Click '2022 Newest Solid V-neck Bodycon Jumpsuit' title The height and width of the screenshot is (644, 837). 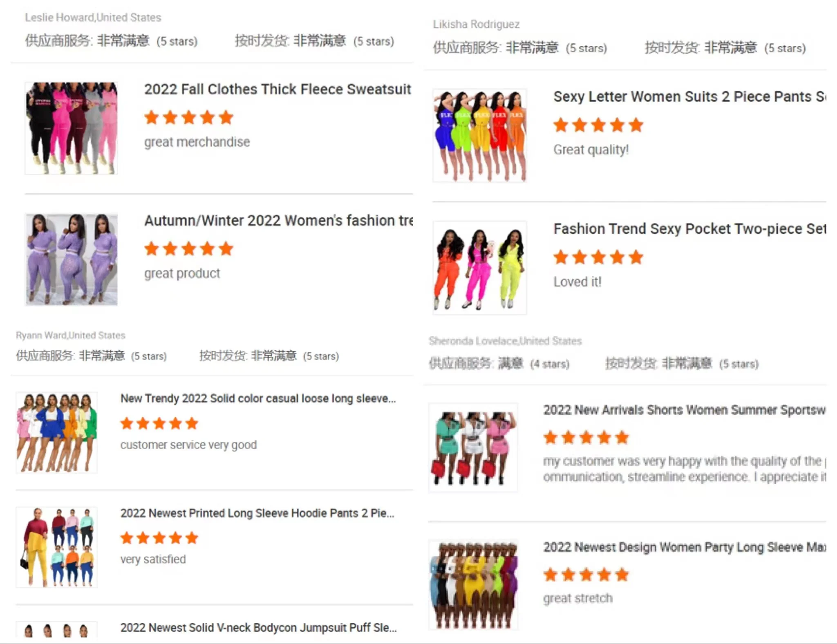pos(258,628)
